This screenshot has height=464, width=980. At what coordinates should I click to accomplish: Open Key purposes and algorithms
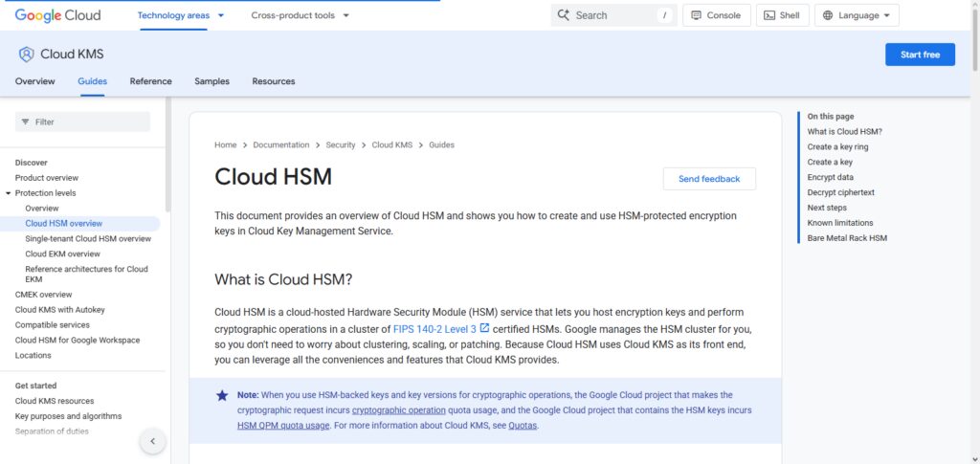pos(68,416)
